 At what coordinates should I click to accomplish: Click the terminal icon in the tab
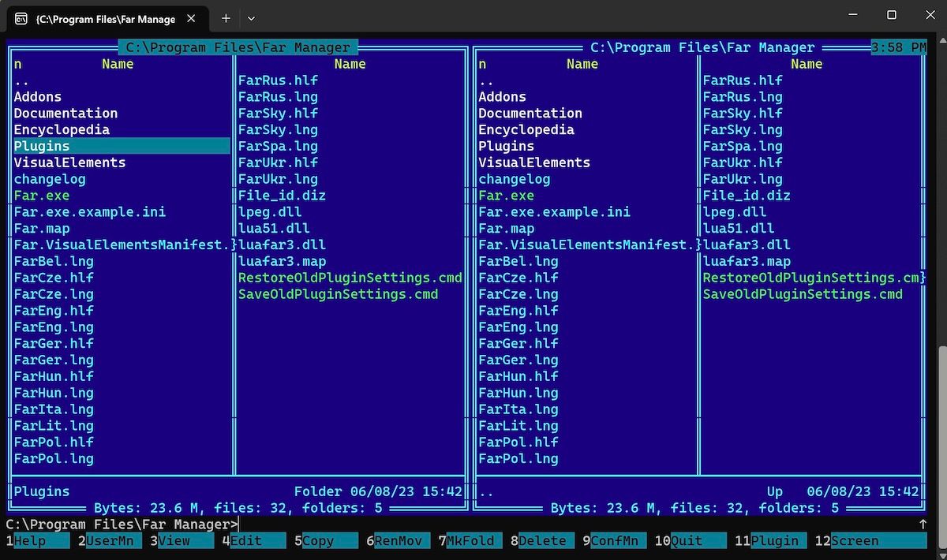(21, 18)
